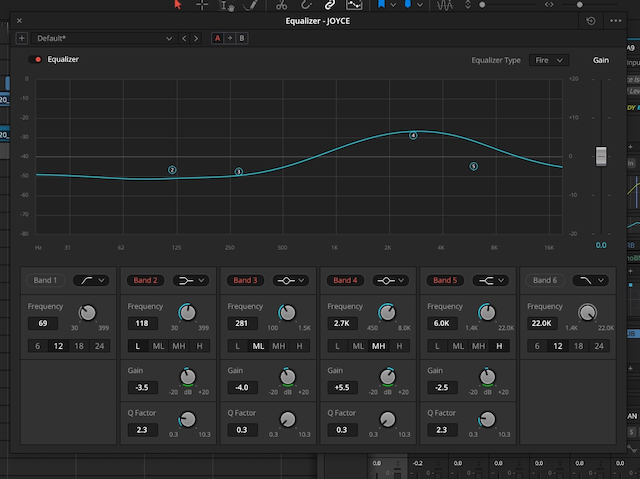Close the Equalizer window with X

(19, 20)
